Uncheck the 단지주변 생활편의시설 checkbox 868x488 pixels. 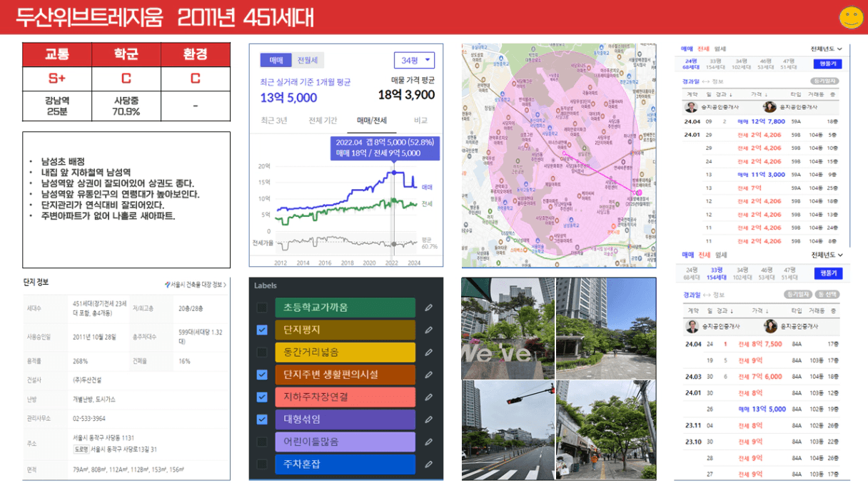pos(262,375)
